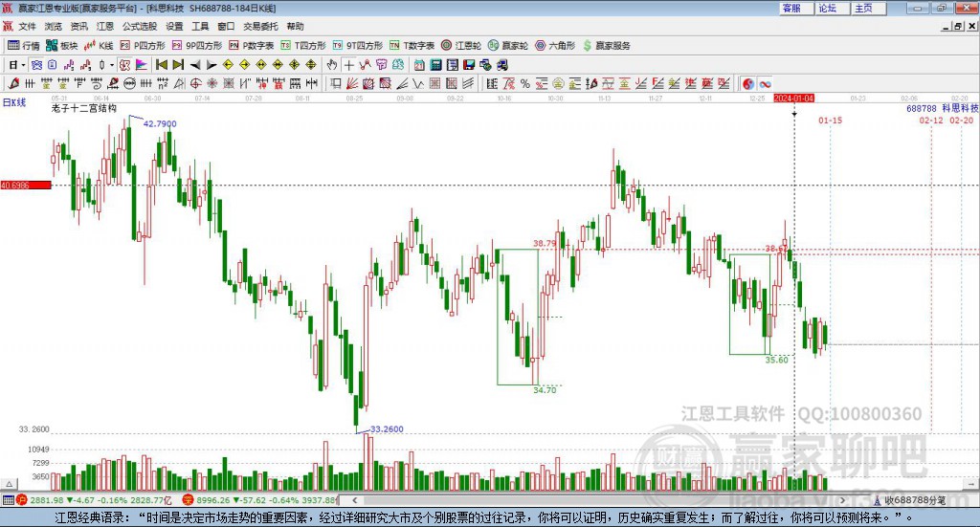Click the 42.7900 high price label
This screenshot has width=980, height=527.
point(160,123)
